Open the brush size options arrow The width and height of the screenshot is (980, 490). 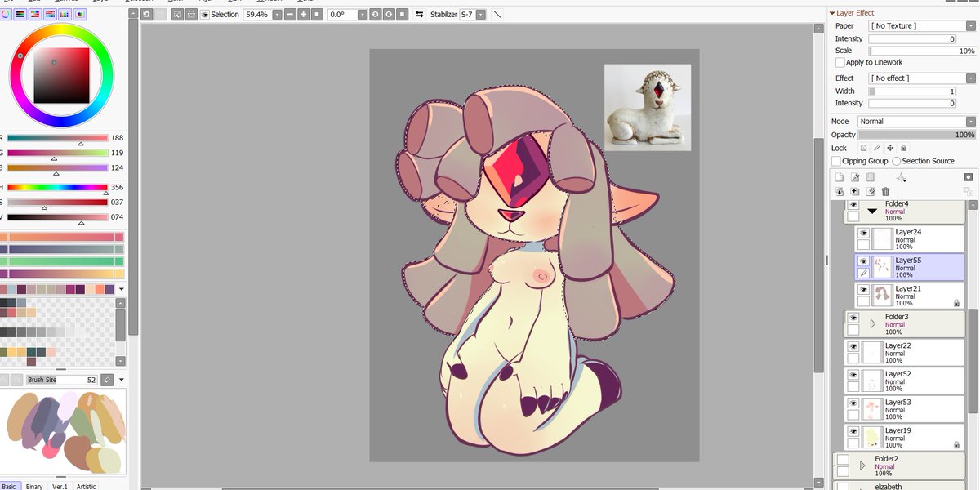point(121,380)
